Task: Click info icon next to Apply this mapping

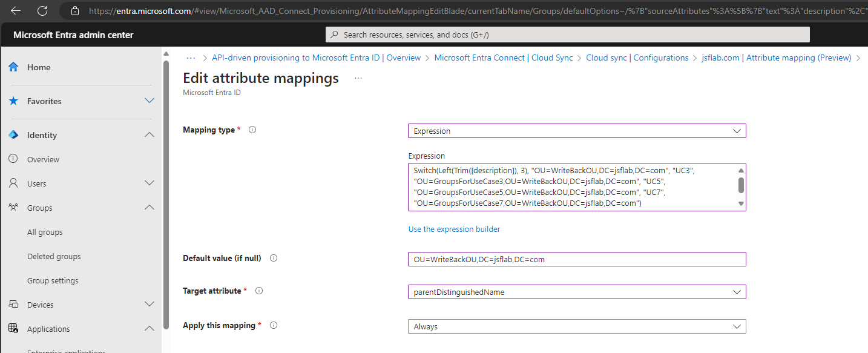Action: click(273, 325)
